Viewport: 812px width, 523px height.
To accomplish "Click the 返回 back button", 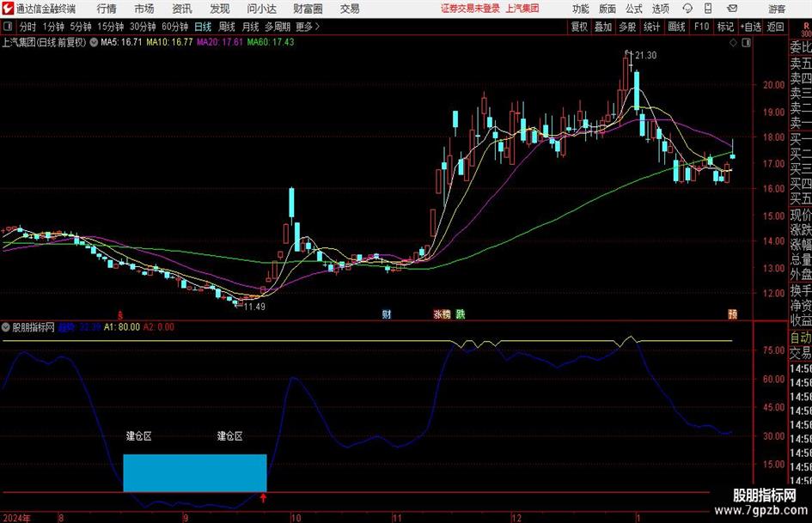I will point(775,27).
